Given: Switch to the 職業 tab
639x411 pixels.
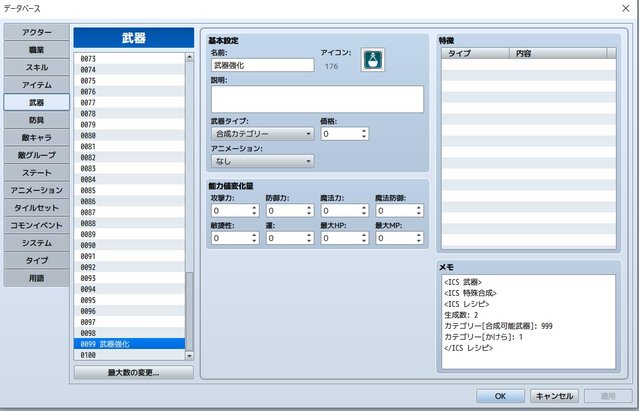Looking at the screenshot, I should coord(37,50).
